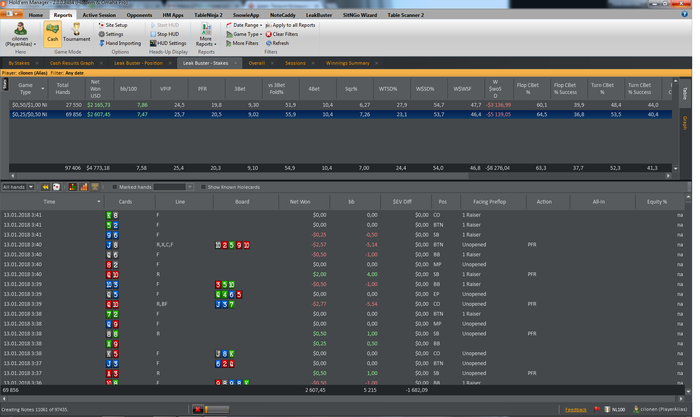700x417 pixels.
Task: Select Cash game mode
Action: (x=53, y=33)
